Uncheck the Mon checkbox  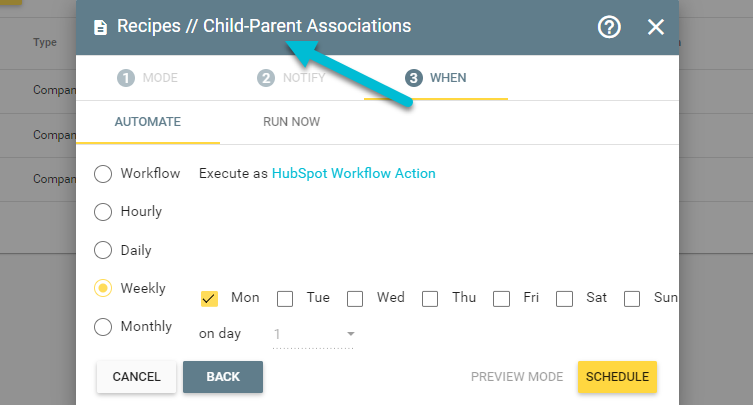209,298
